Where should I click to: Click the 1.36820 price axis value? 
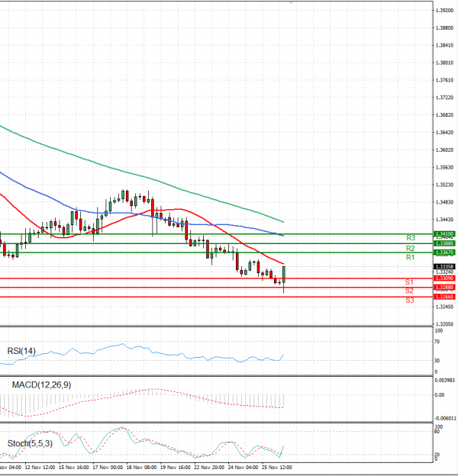click(444, 115)
